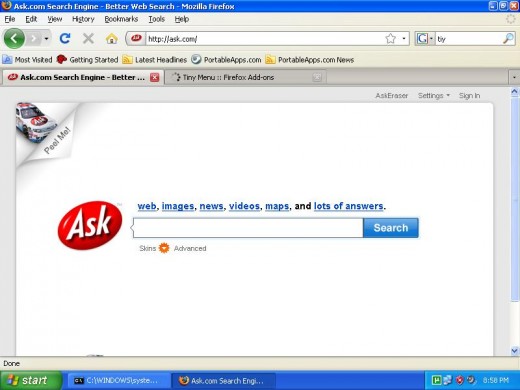Click the 'maps' link
Image resolution: width=520 pixels, height=390 pixels.
[x=277, y=206]
